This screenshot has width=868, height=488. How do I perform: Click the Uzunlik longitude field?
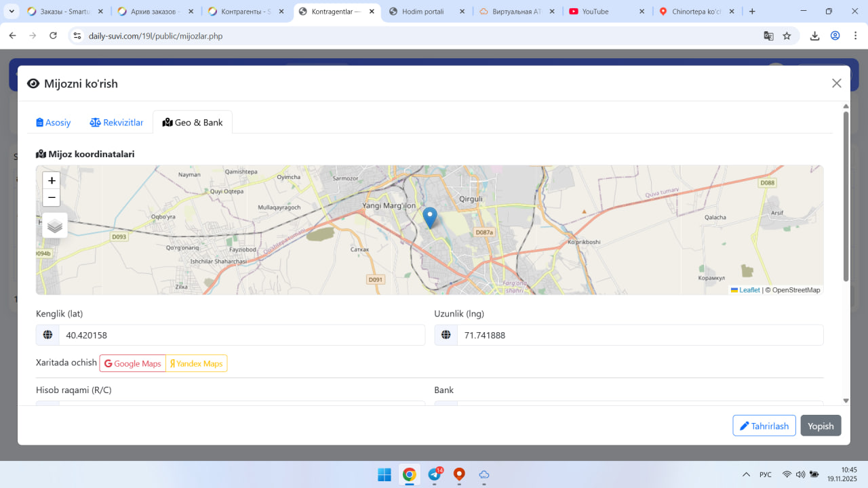pyautogui.click(x=639, y=335)
